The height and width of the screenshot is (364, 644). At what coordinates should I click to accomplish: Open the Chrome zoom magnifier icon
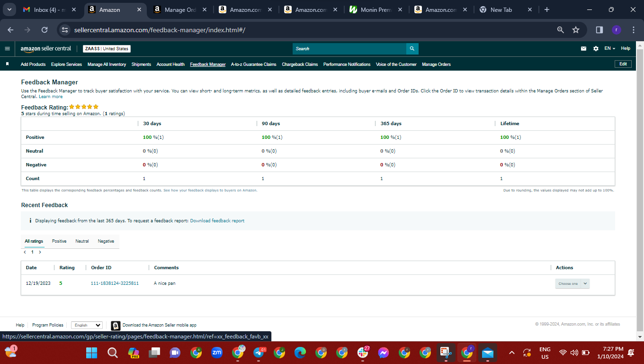click(561, 30)
